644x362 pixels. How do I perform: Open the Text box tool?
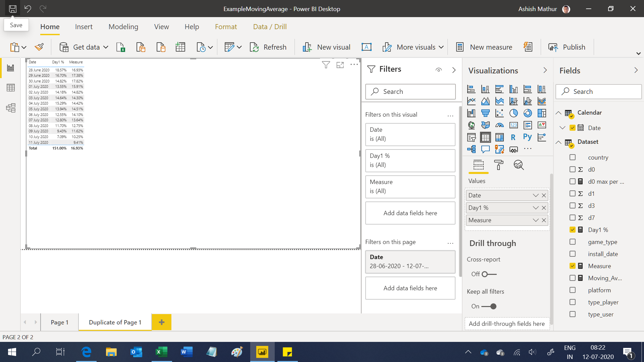tap(366, 47)
